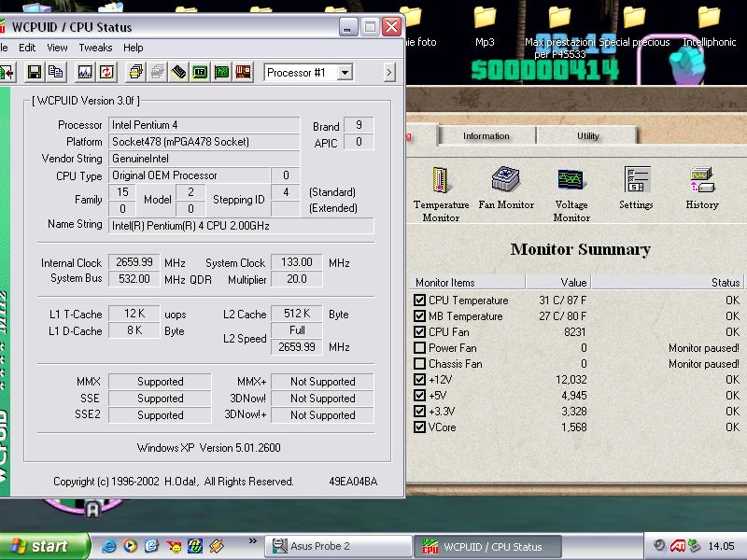Click the Status column header
Screen dimensions: 747x560
click(x=667, y=282)
